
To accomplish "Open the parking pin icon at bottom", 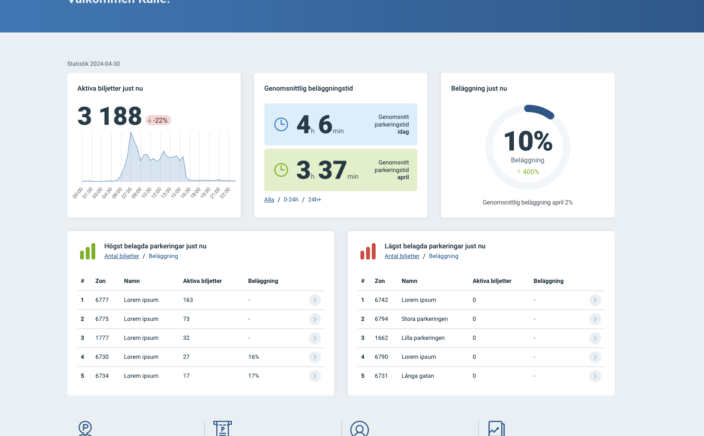I will pos(85,428).
